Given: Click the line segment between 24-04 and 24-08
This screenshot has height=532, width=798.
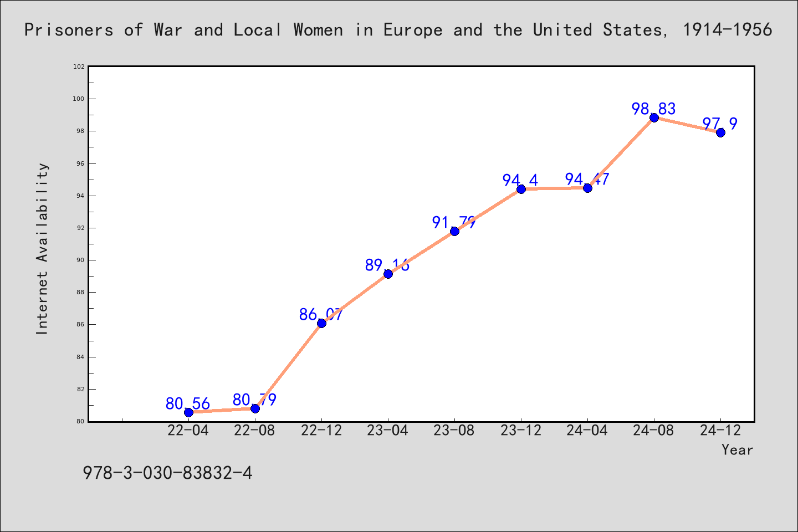Looking at the screenshot, I should click(x=621, y=152).
